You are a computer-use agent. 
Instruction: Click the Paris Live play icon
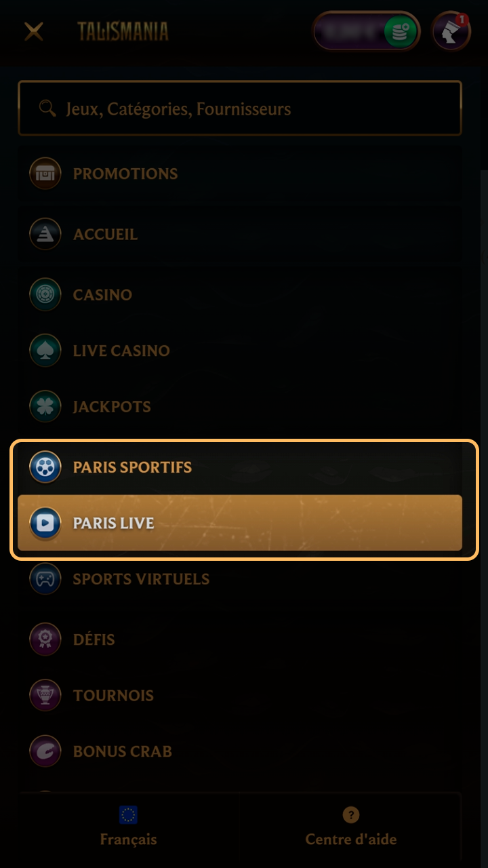pyautogui.click(x=45, y=523)
